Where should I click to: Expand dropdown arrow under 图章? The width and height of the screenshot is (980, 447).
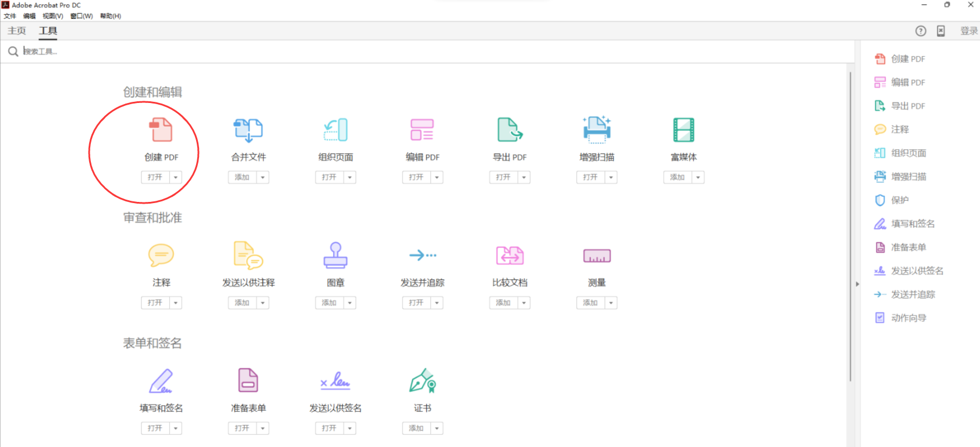[x=350, y=303]
